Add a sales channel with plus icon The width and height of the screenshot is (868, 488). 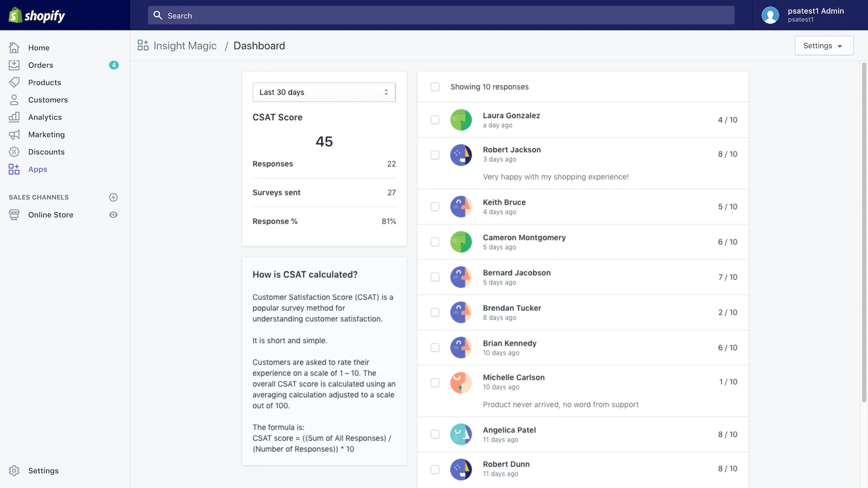pyautogui.click(x=113, y=197)
